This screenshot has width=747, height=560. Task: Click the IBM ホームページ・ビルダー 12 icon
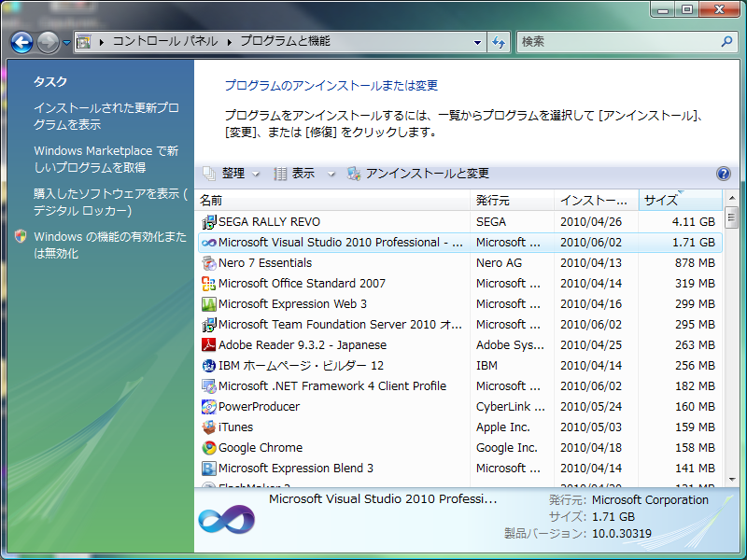tap(208, 365)
